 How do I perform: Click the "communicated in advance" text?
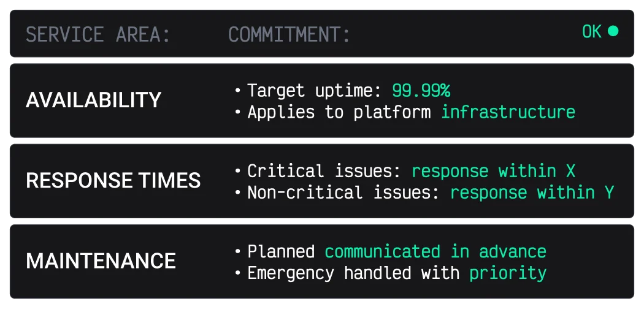435,251
